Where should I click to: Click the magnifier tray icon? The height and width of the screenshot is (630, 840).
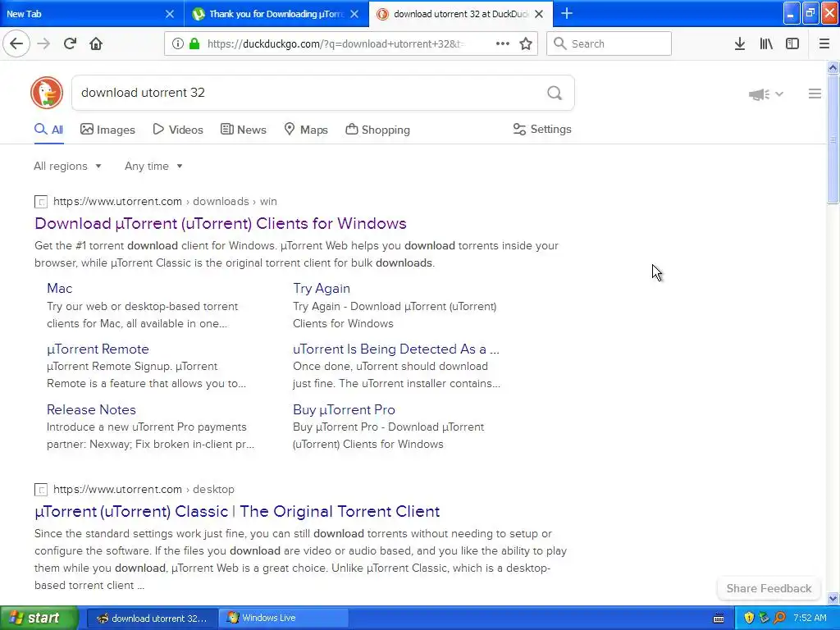[x=780, y=618]
